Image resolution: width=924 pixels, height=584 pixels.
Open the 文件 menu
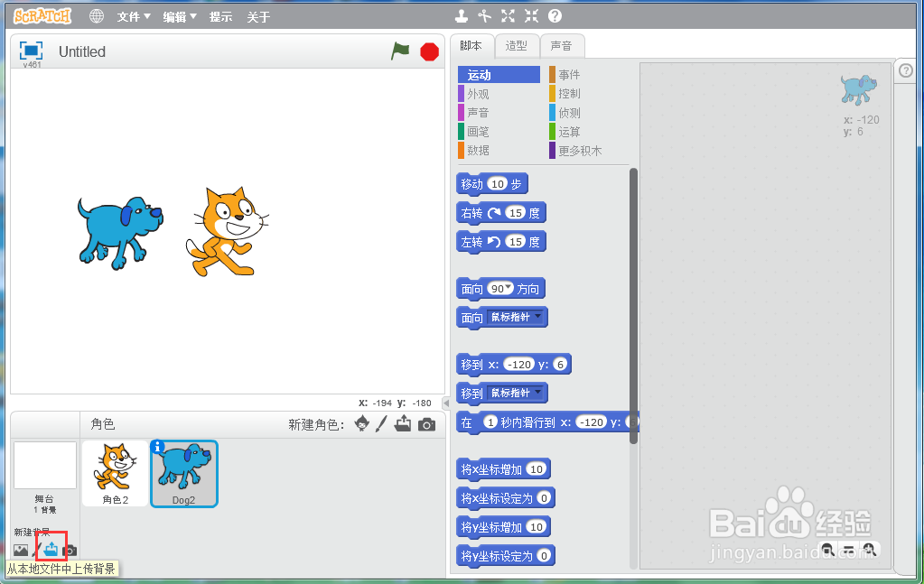[134, 17]
